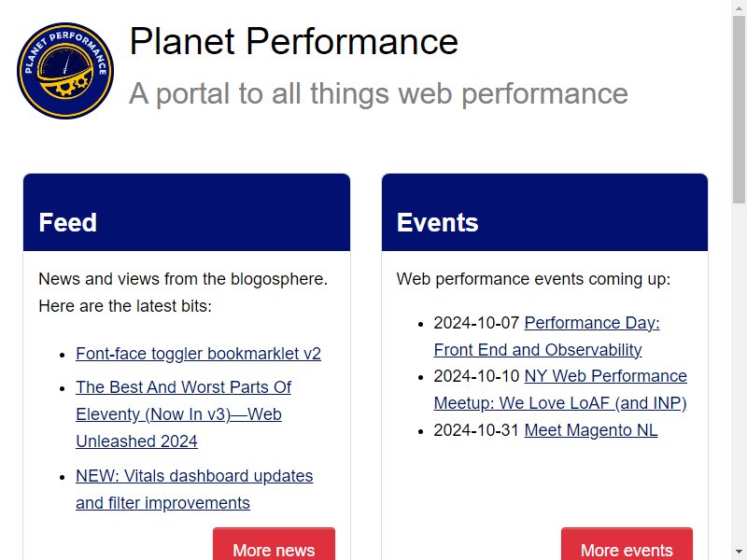Image resolution: width=747 pixels, height=560 pixels.
Task: Click the tagline 'A portal to all things web performance'
Action: (x=378, y=93)
